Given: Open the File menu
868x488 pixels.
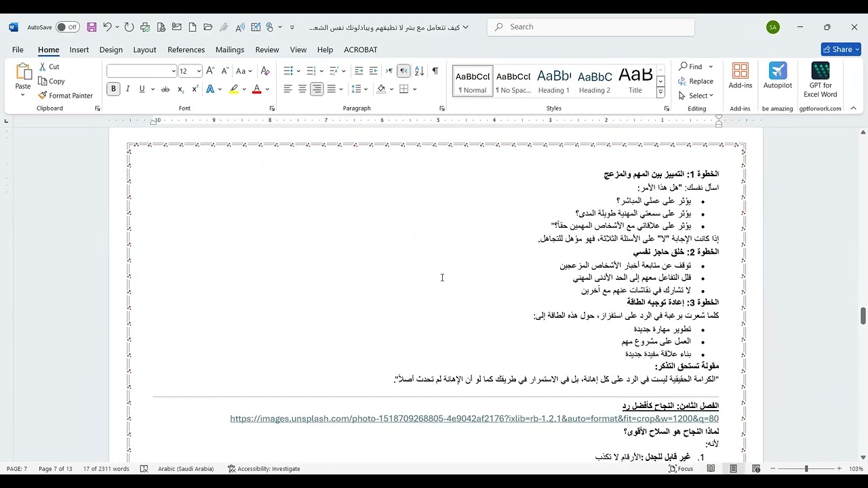Looking at the screenshot, I should 18,49.
